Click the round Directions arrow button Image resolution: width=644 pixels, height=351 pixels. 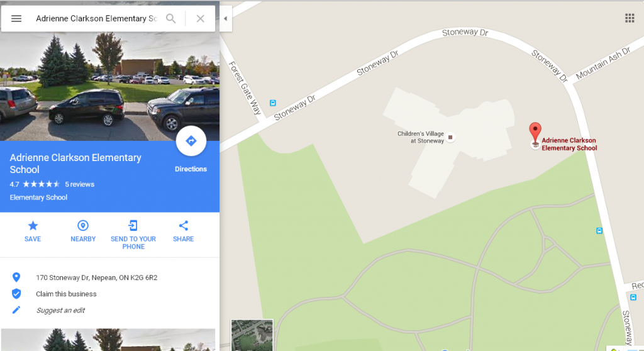[x=191, y=141]
